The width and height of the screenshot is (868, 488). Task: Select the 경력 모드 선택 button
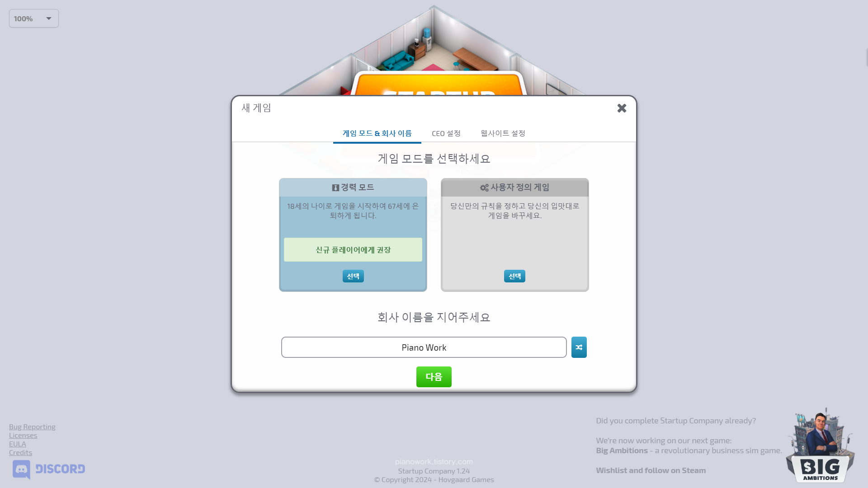click(x=353, y=276)
